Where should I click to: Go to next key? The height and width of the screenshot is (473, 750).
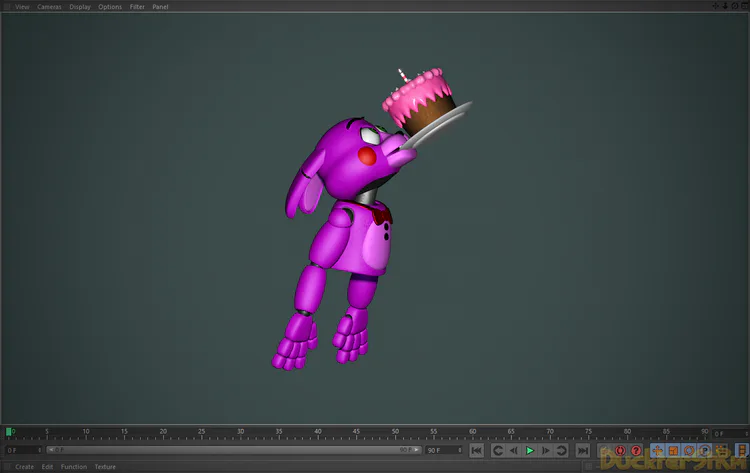point(562,451)
